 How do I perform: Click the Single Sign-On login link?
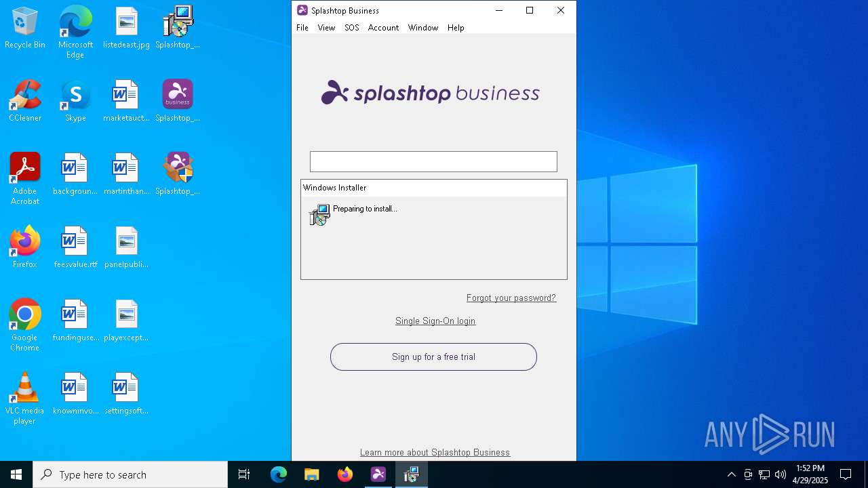click(x=435, y=321)
